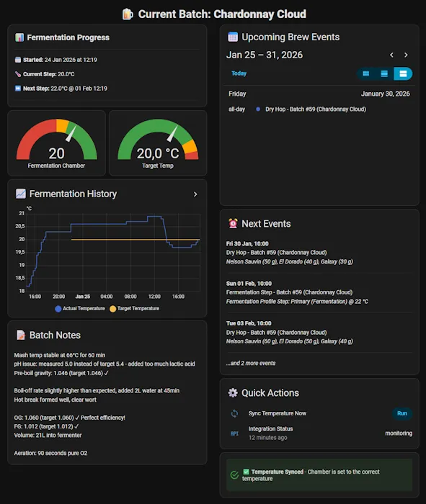
Task: Click the Integration Status row label
Action: 270,429
